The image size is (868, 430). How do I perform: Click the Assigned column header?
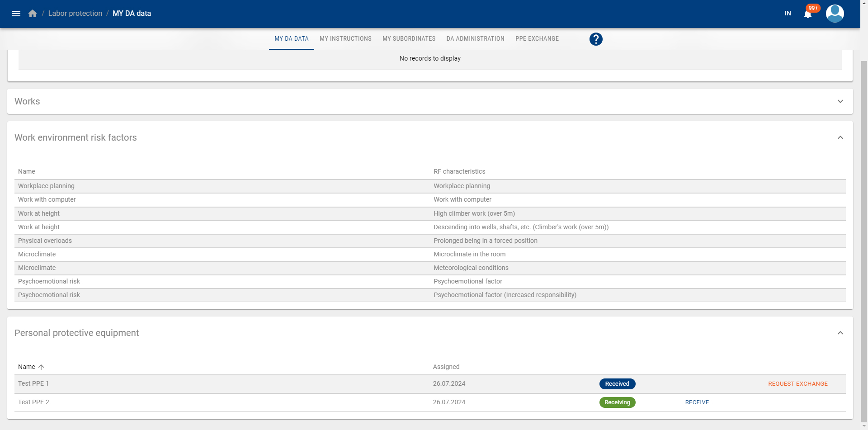tap(446, 367)
